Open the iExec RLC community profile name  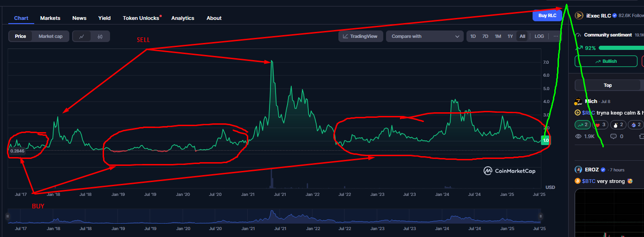598,16
